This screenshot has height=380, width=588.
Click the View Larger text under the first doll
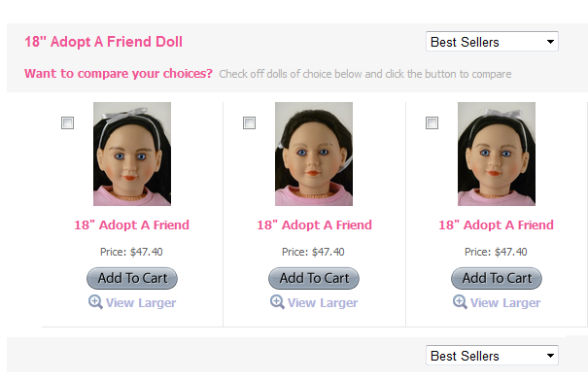(x=141, y=303)
